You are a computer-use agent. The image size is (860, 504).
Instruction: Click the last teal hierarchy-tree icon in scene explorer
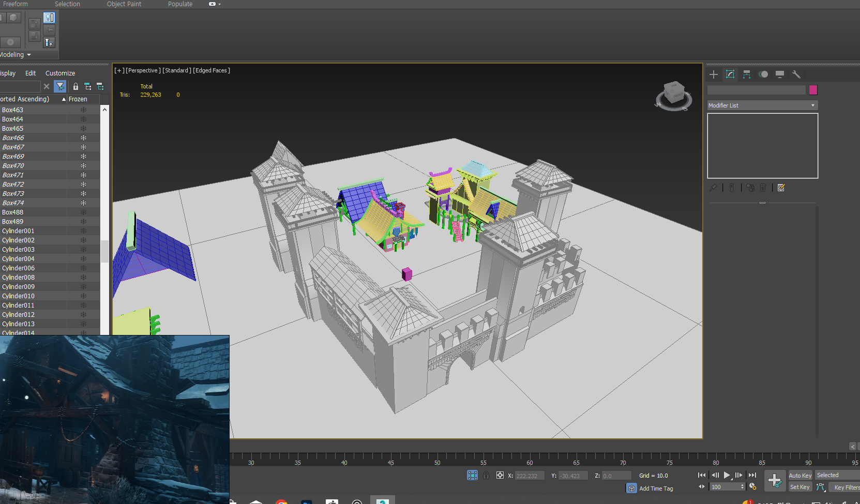[x=100, y=86]
